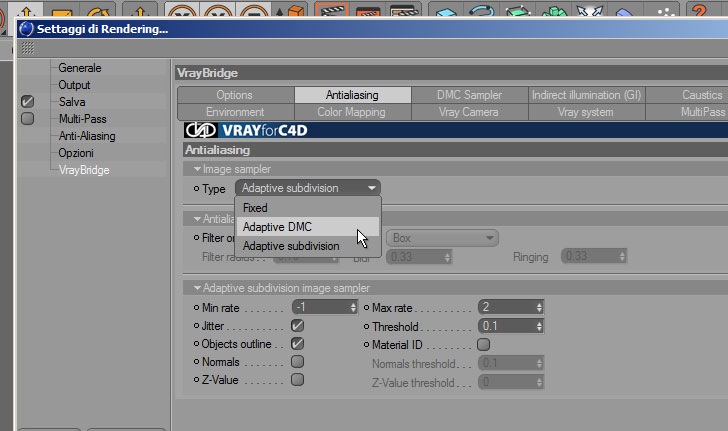Viewport: 728px width, 431px height.
Task: Switch to the Vray Camera tab
Action: [470, 112]
